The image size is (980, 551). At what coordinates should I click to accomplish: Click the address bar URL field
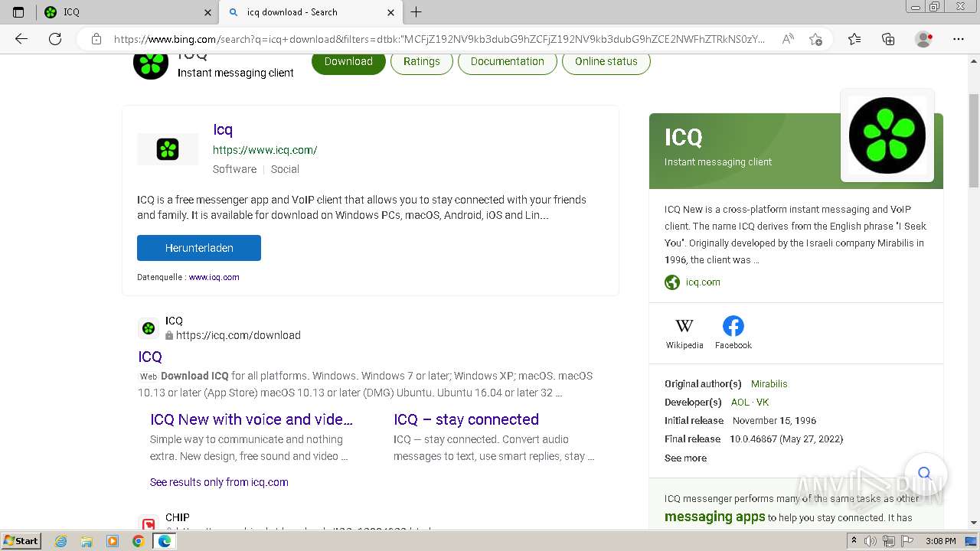(x=439, y=39)
